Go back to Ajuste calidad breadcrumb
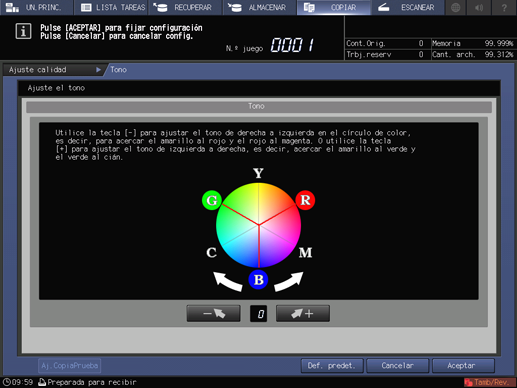The height and width of the screenshot is (388, 517). coord(53,70)
